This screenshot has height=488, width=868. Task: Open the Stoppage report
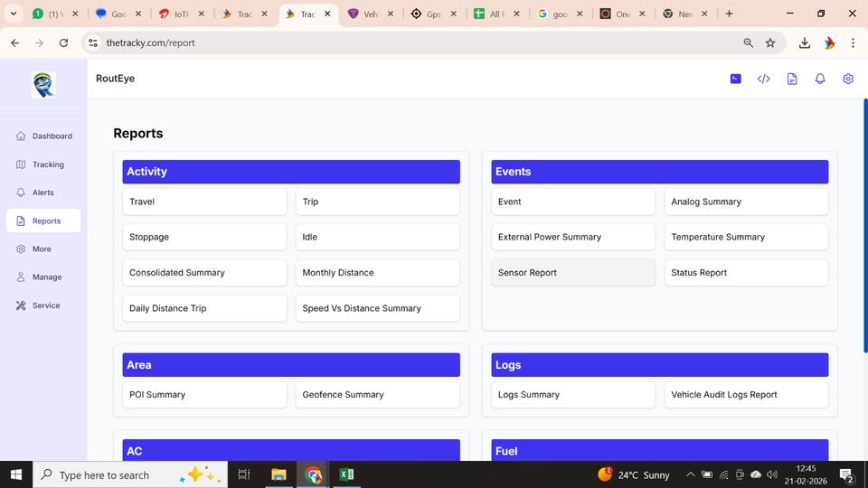pos(204,237)
